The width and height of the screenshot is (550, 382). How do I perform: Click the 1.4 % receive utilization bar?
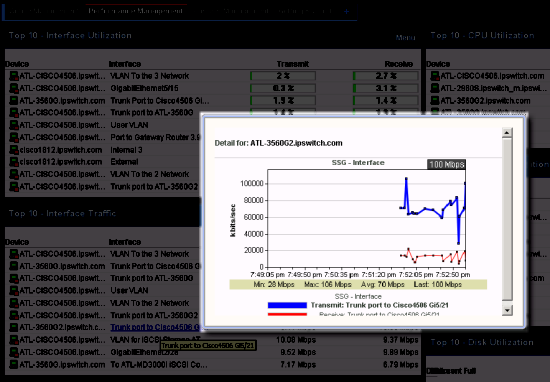point(385,101)
